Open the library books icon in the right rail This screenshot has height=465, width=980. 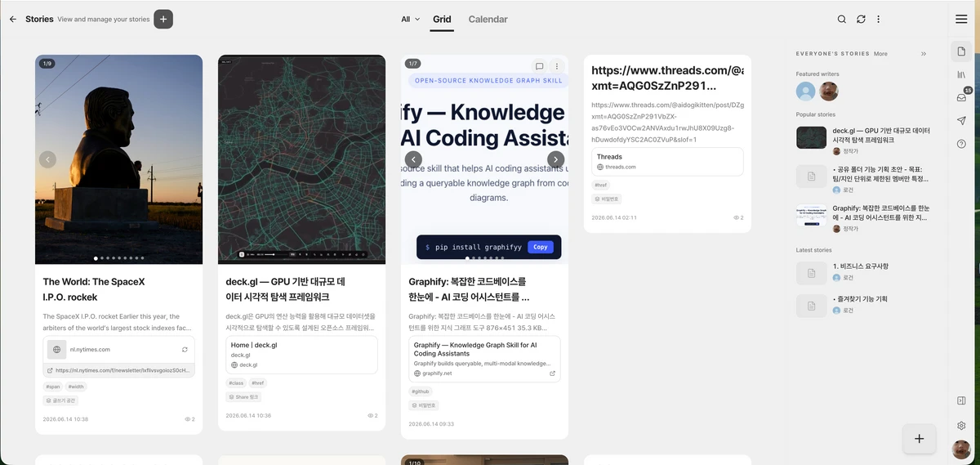point(961,74)
